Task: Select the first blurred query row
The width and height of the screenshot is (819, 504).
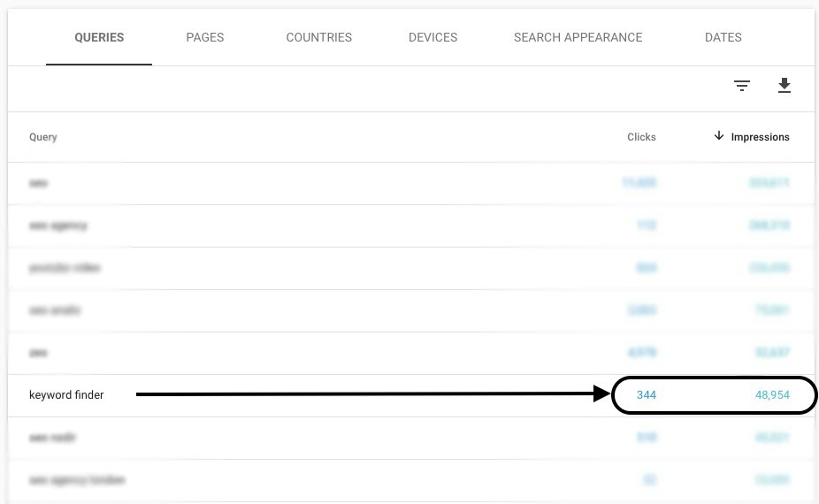Action: click(x=411, y=183)
